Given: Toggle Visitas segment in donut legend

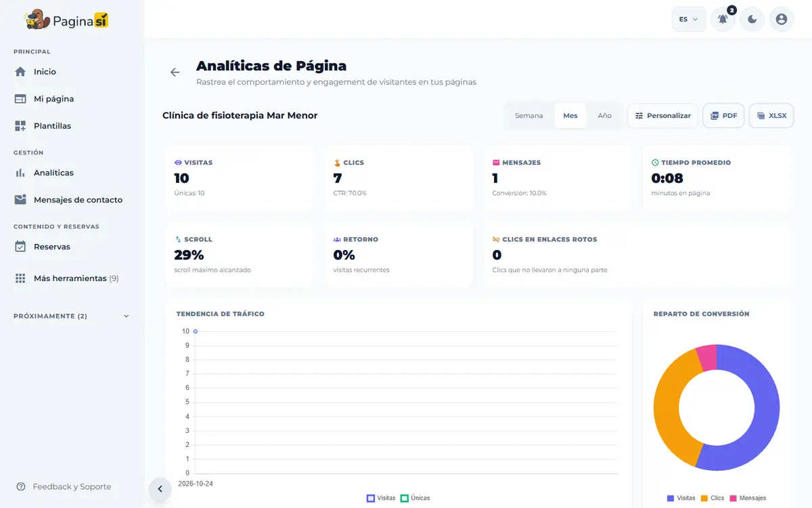Looking at the screenshot, I should point(681,498).
